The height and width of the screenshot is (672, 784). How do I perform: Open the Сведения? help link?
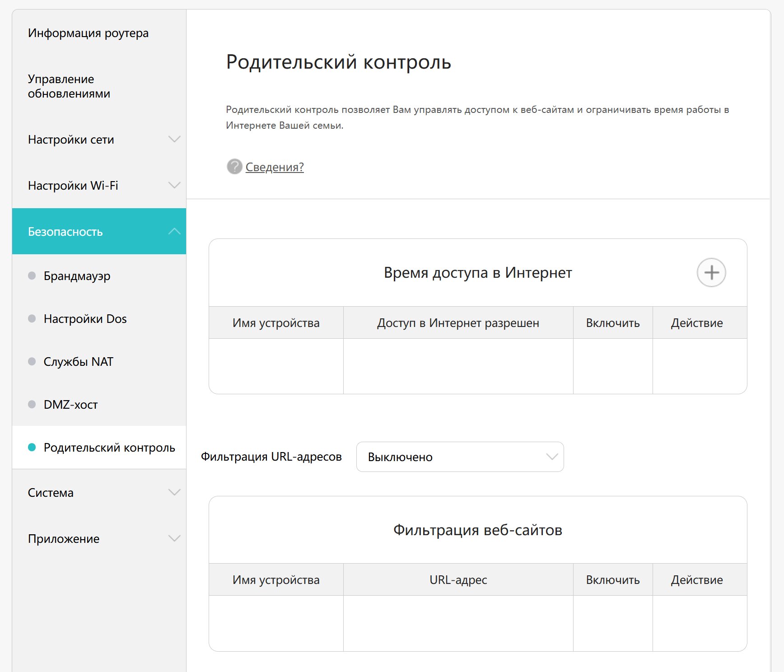(275, 167)
